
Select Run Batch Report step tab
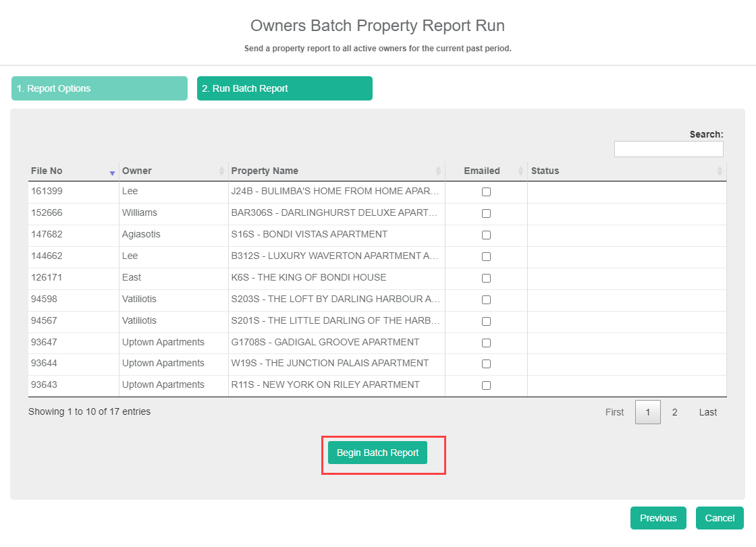tap(284, 88)
